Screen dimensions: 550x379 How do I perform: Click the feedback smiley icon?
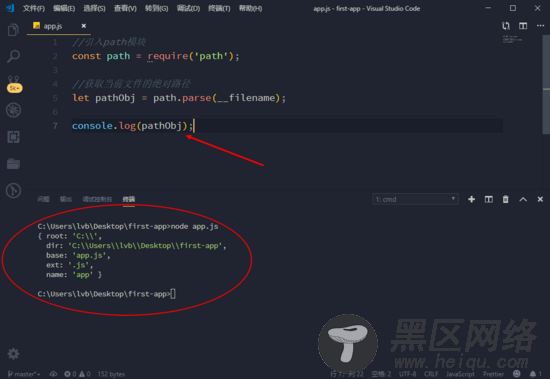(x=517, y=374)
